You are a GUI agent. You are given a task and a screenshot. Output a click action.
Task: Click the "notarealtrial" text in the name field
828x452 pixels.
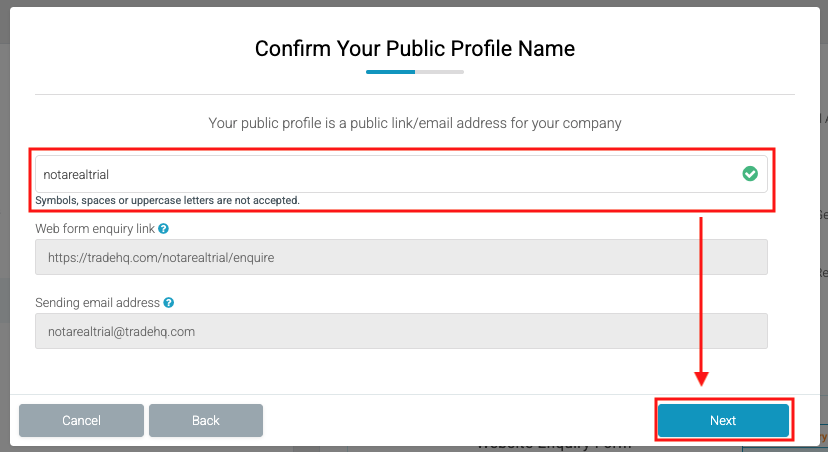tap(76, 174)
